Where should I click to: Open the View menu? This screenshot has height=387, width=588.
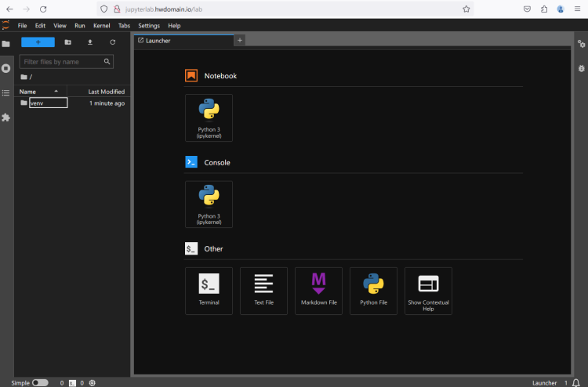point(60,26)
